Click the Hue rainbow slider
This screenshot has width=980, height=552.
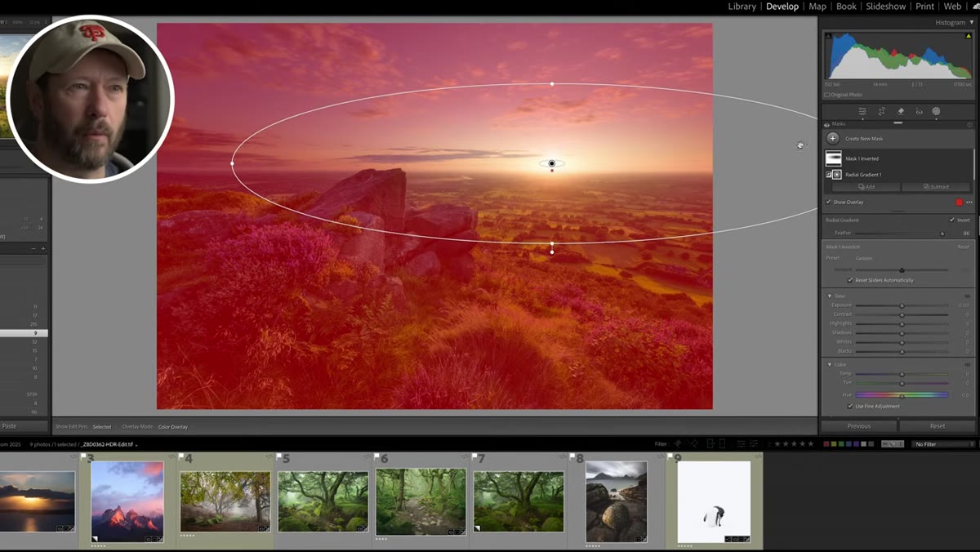(x=902, y=394)
